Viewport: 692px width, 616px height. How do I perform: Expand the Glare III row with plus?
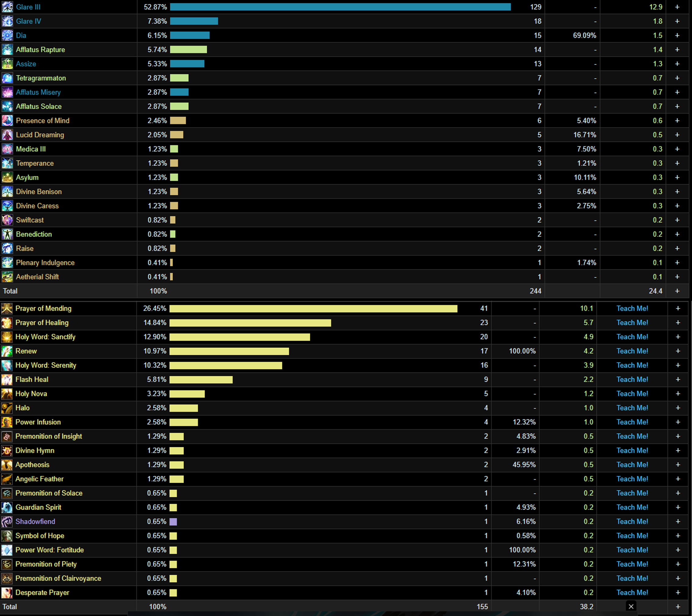point(677,7)
